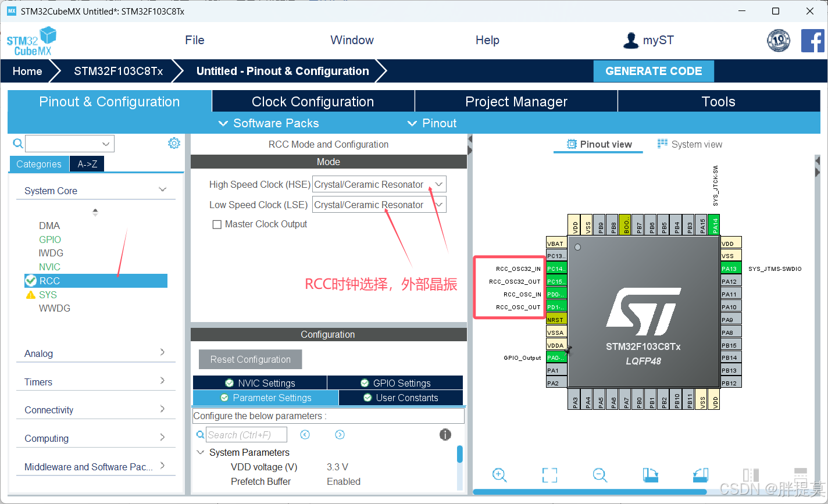Click the STM32CubeMX logo icon
Viewport: 828px width, 504px height.
(x=32, y=41)
